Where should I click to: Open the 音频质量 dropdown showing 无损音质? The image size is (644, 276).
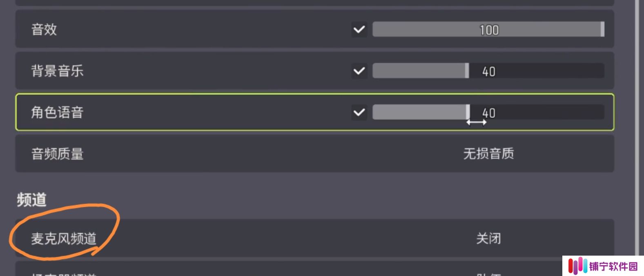point(488,154)
